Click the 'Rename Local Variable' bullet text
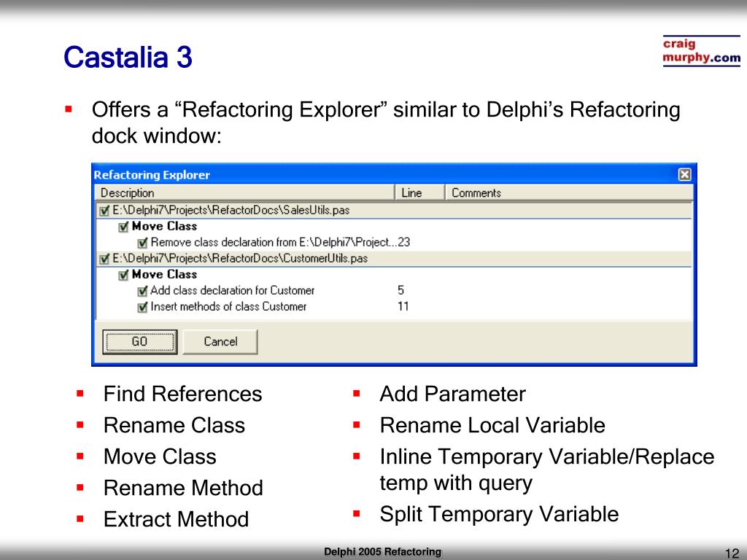This screenshot has height=560, width=747. [492, 426]
